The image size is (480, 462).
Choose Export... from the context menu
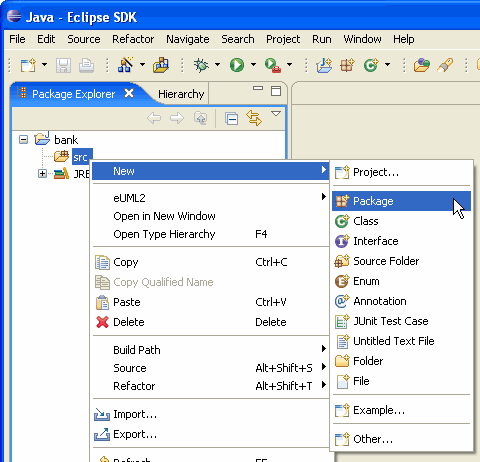click(210, 434)
